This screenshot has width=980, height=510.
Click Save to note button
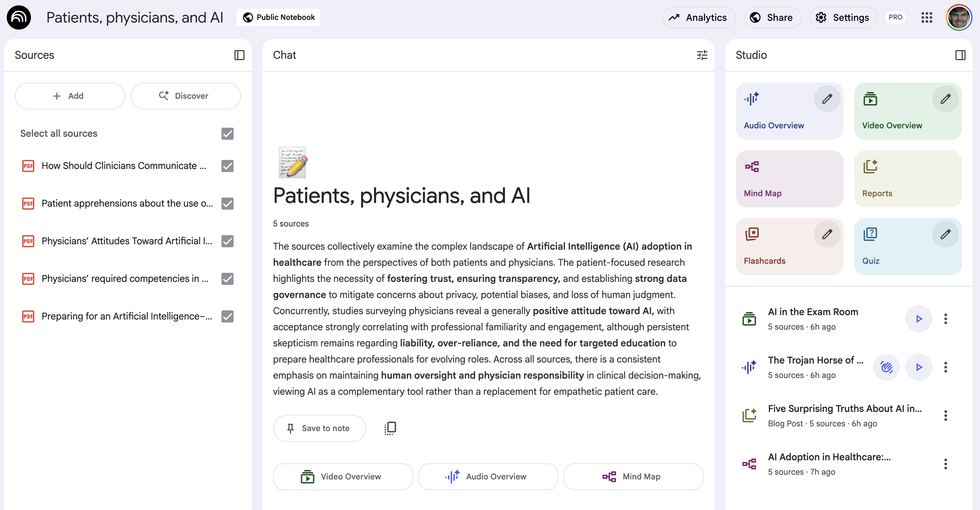(x=320, y=428)
